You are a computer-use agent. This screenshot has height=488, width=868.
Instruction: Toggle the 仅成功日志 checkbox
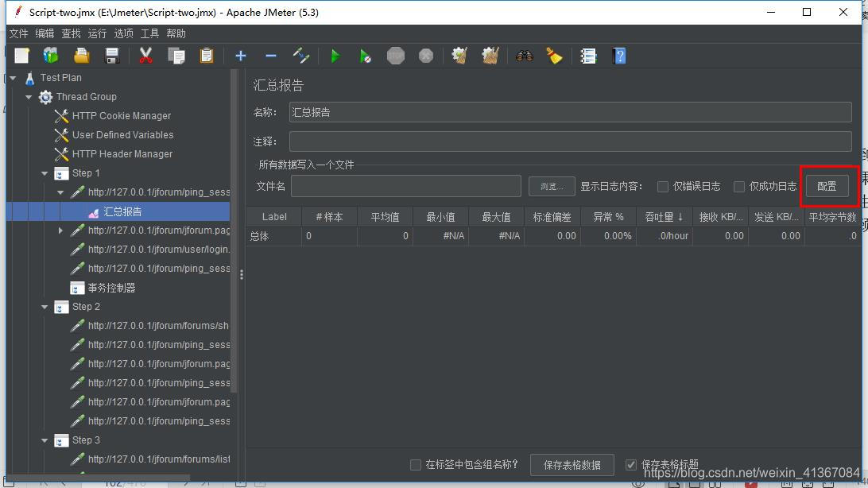point(739,187)
